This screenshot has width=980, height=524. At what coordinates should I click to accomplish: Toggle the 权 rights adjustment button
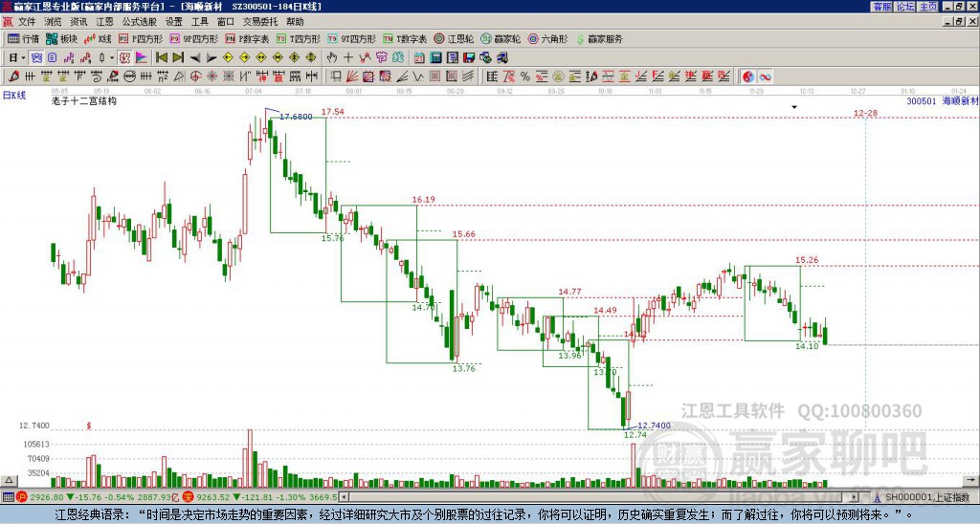(x=124, y=58)
